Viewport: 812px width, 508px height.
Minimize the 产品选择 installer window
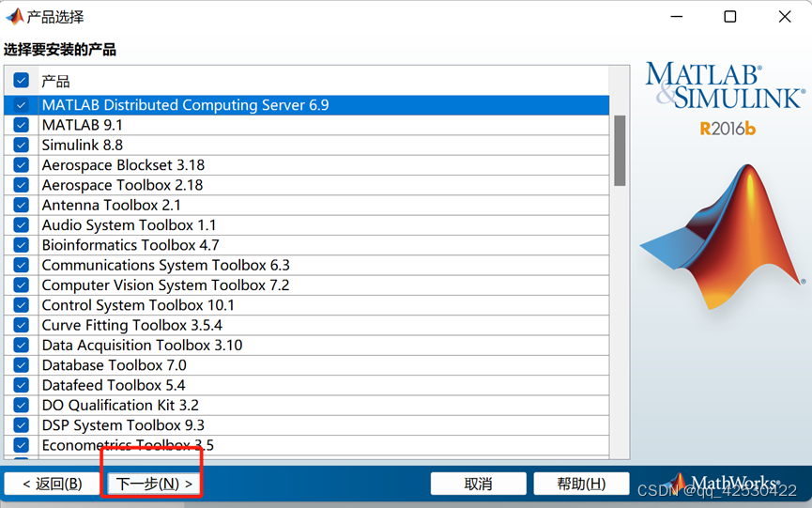[x=676, y=17]
